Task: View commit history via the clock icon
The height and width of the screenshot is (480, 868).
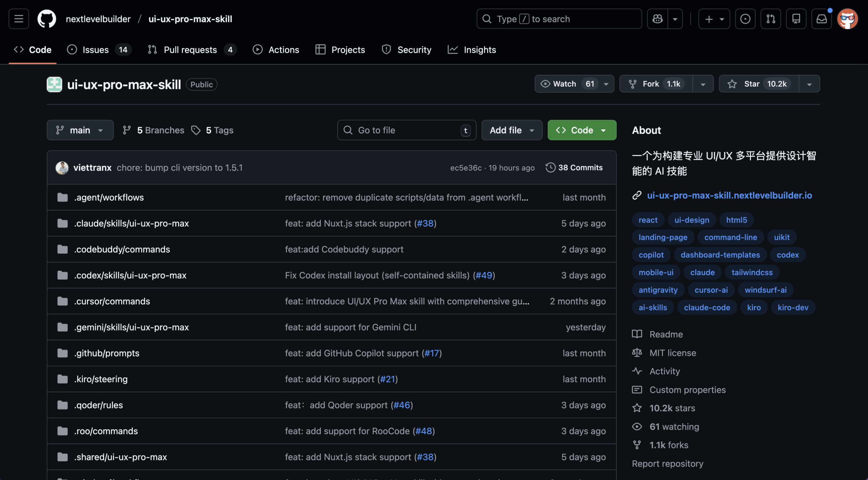Action: (x=550, y=167)
